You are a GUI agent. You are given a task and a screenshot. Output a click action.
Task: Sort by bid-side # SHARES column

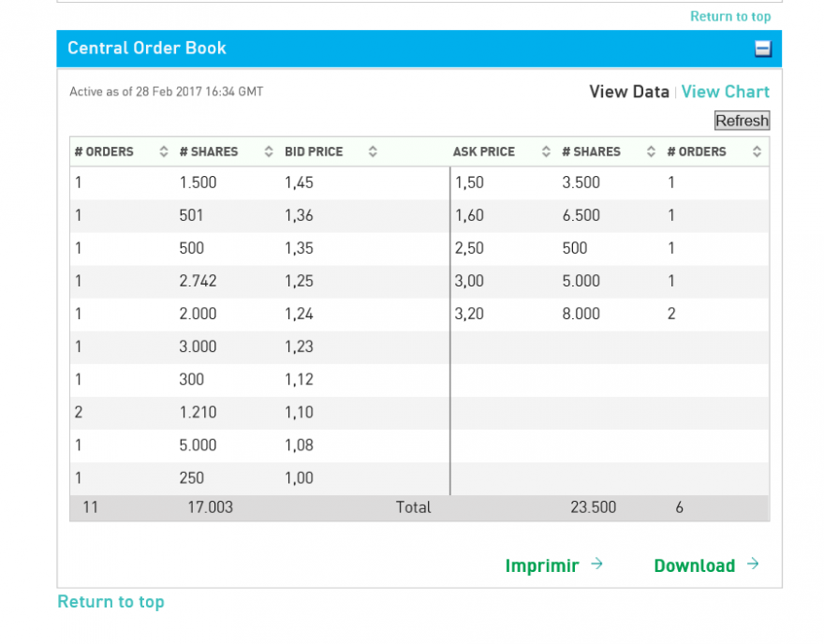point(269,152)
